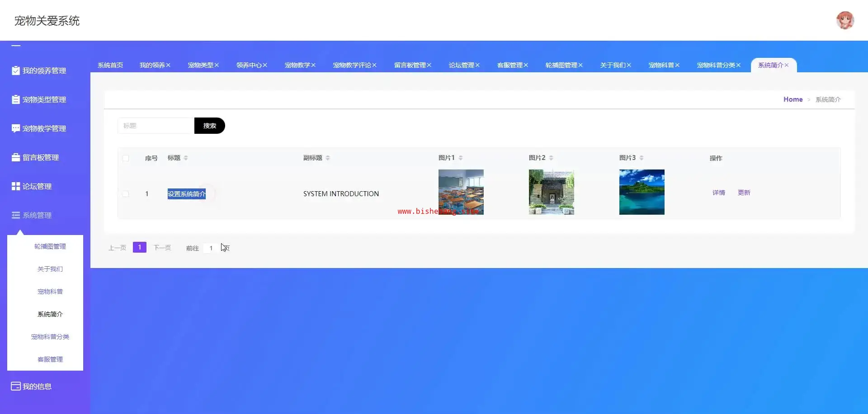
Task: Switch to the 我的领养 tab
Action: pyautogui.click(x=152, y=65)
